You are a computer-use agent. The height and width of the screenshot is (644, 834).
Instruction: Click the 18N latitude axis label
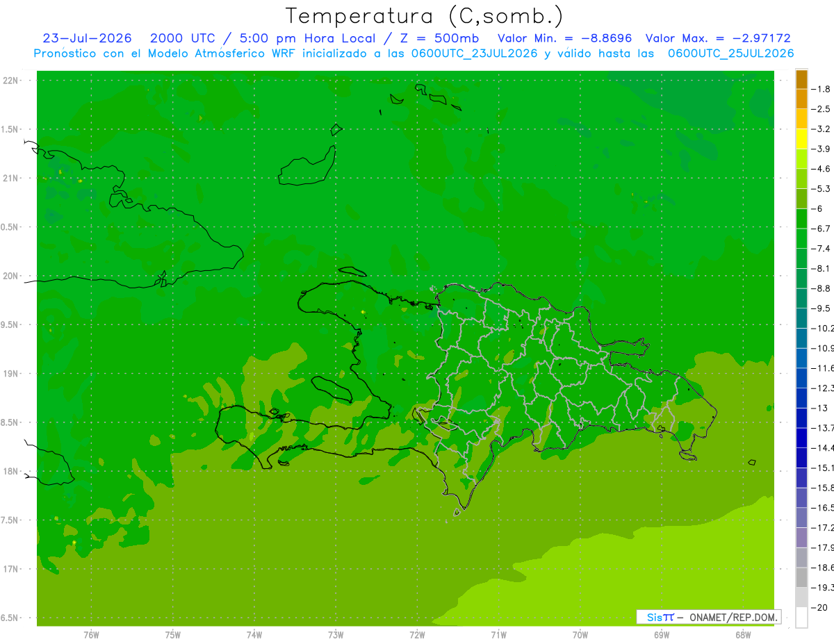click(x=10, y=472)
